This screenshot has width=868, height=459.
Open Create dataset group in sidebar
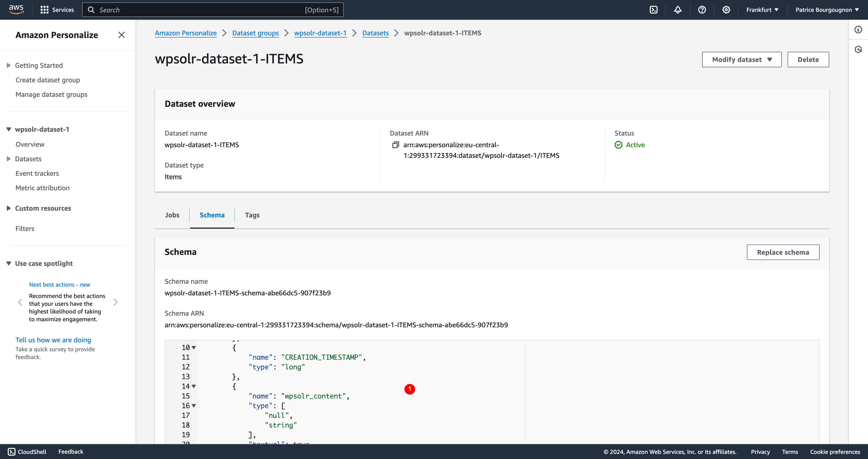[47, 80]
